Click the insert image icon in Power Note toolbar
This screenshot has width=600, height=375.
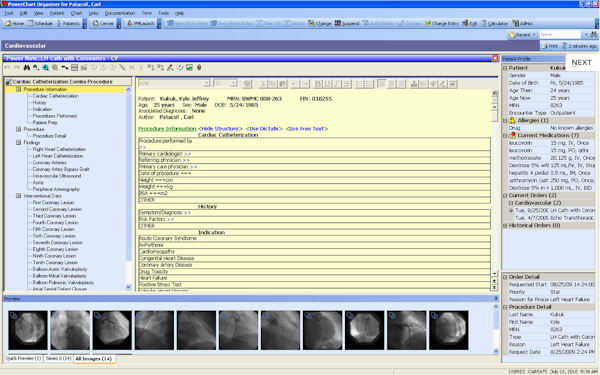tap(189, 68)
